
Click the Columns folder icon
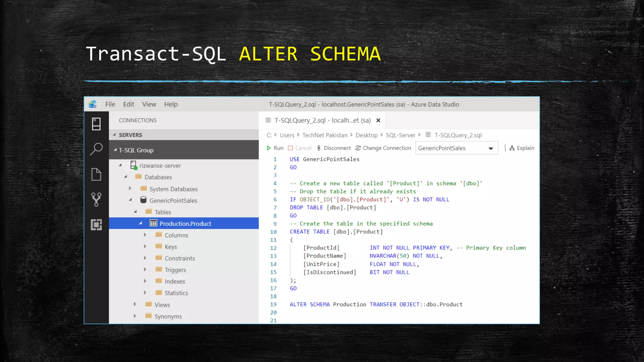pyautogui.click(x=159, y=234)
